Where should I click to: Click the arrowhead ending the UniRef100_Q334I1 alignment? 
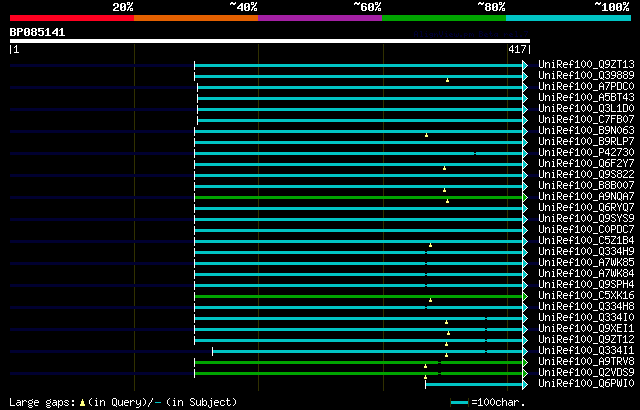point(525,352)
